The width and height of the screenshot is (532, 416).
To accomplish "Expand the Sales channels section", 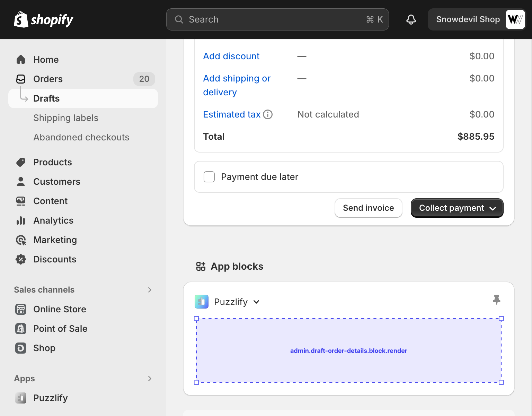I will (x=150, y=290).
